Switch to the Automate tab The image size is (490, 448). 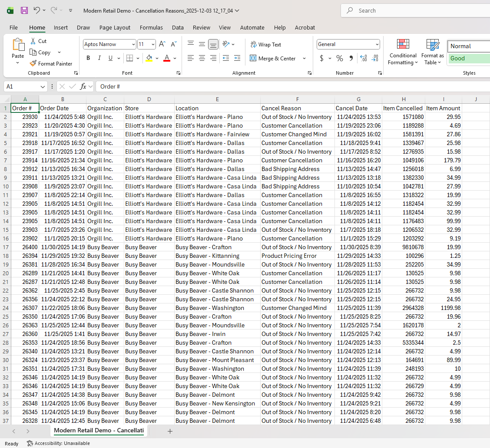252,27
